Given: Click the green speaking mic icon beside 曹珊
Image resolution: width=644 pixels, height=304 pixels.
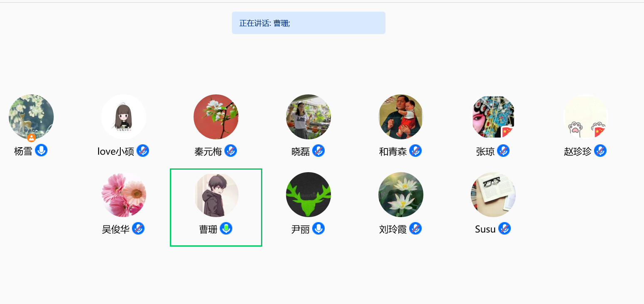Looking at the screenshot, I should [x=226, y=228].
